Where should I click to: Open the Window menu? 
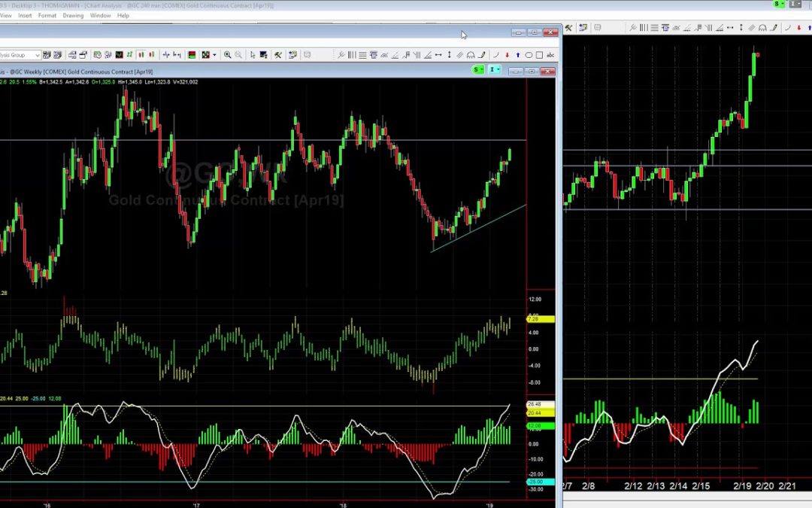click(100, 15)
